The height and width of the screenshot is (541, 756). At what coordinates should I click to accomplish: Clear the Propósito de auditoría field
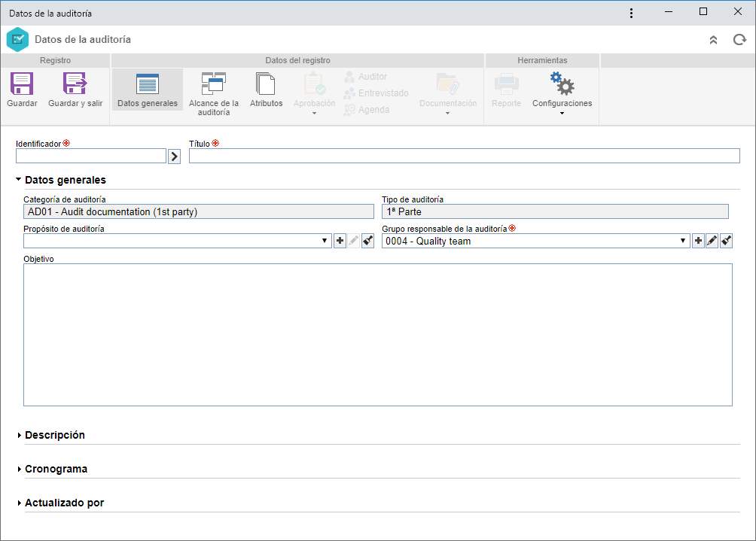click(x=368, y=241)
